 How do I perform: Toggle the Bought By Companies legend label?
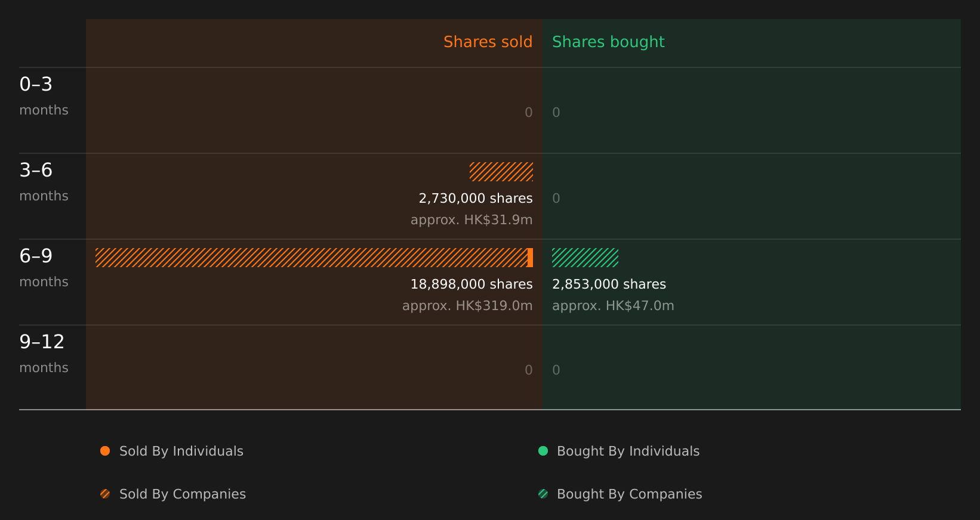(629, 494)
